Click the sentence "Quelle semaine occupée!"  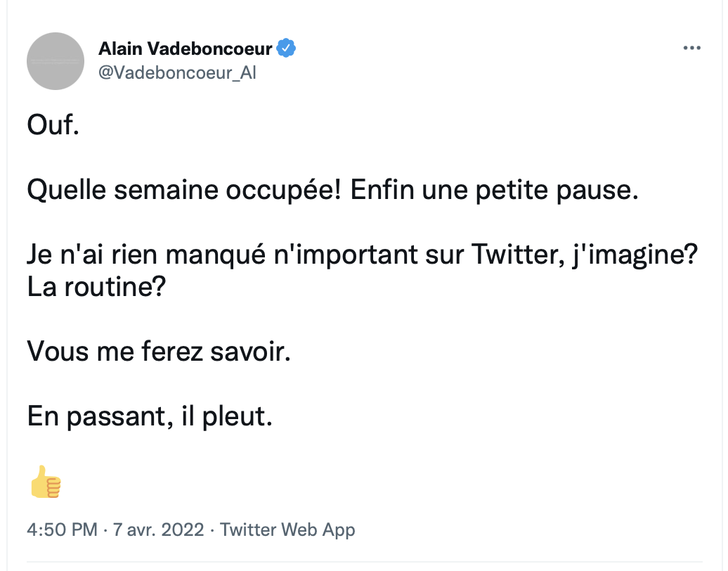coord(184,190)
